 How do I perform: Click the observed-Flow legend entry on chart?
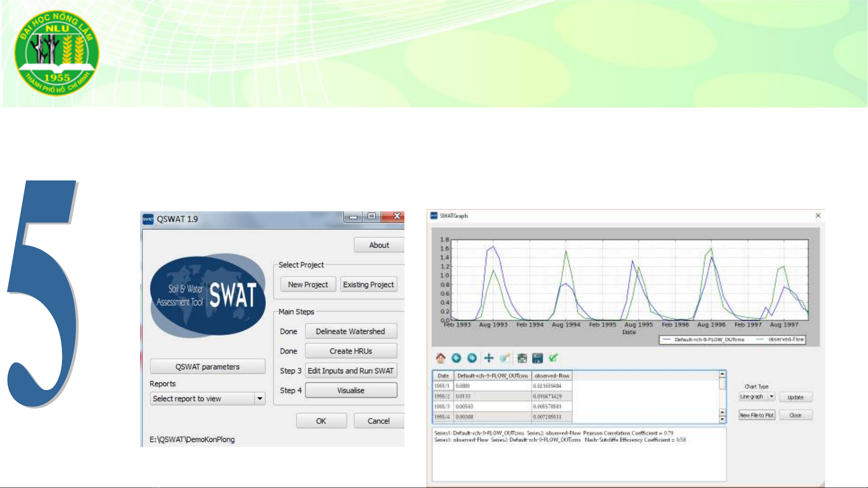[x=780, y=339]
